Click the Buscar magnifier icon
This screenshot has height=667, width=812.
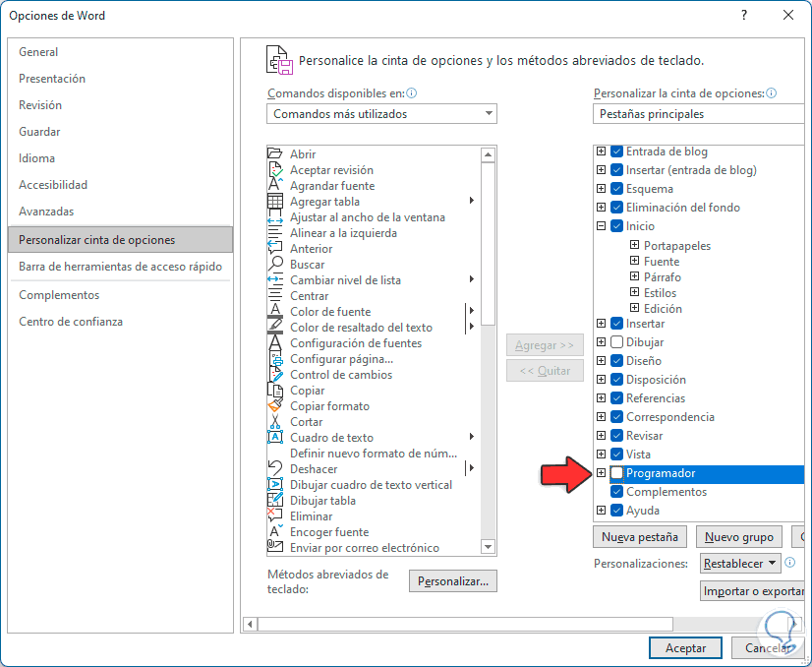275,264
